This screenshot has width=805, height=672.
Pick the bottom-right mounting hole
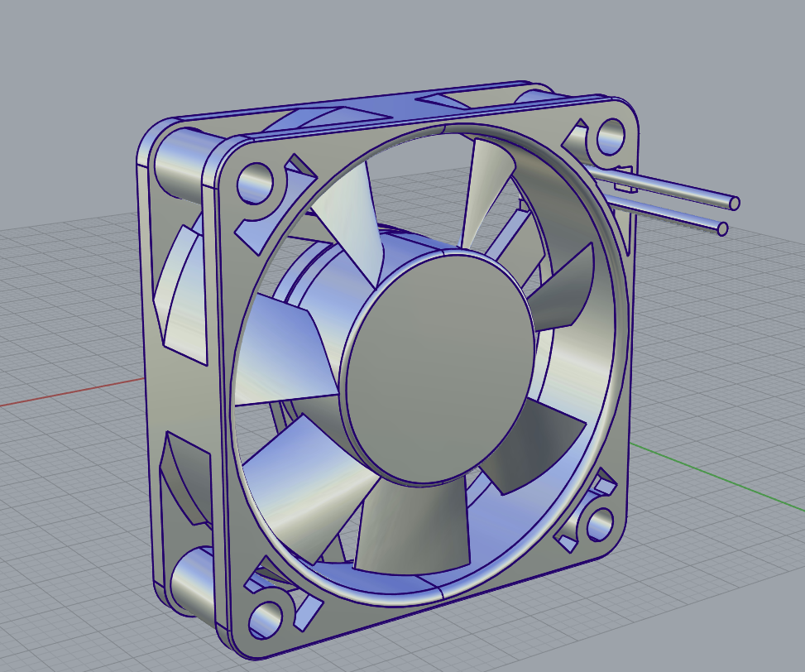click(599, 524)
